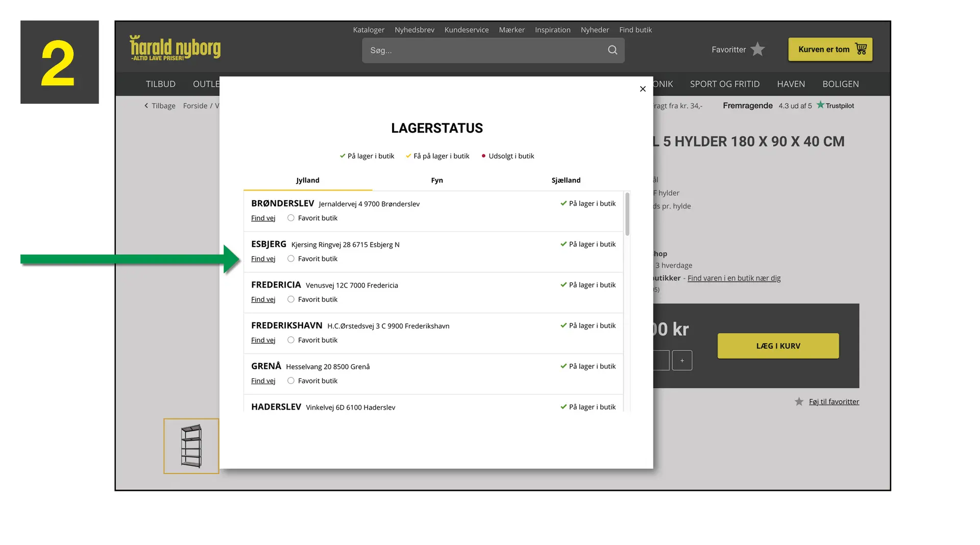Click Find vej for Frederikshavn

pyautogui.click(x=263, y=340)
